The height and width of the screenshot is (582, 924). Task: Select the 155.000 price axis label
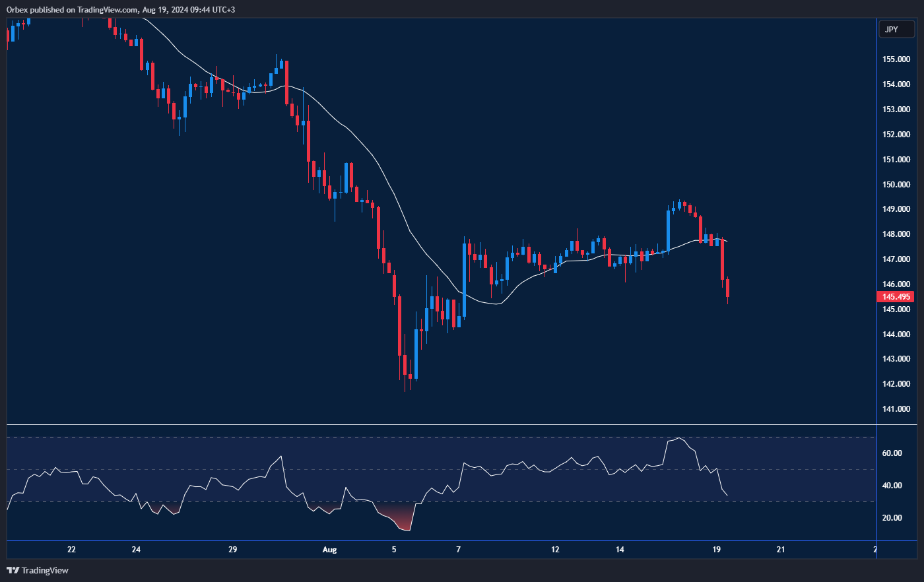896,59
